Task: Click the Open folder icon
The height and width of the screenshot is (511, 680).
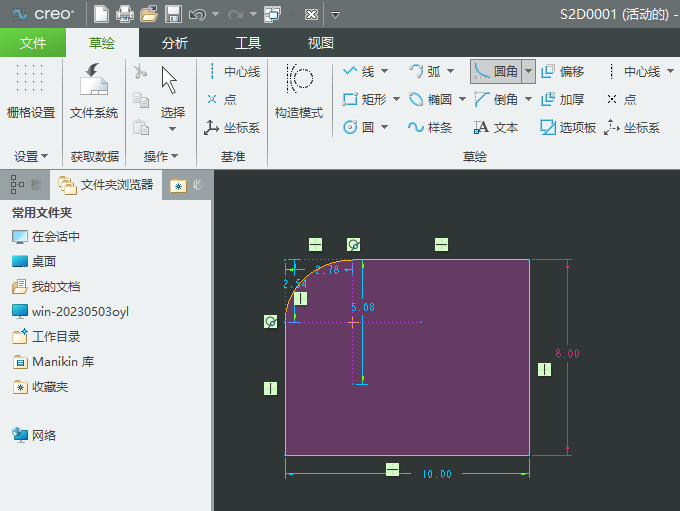Action: click(x=149, y=14)
